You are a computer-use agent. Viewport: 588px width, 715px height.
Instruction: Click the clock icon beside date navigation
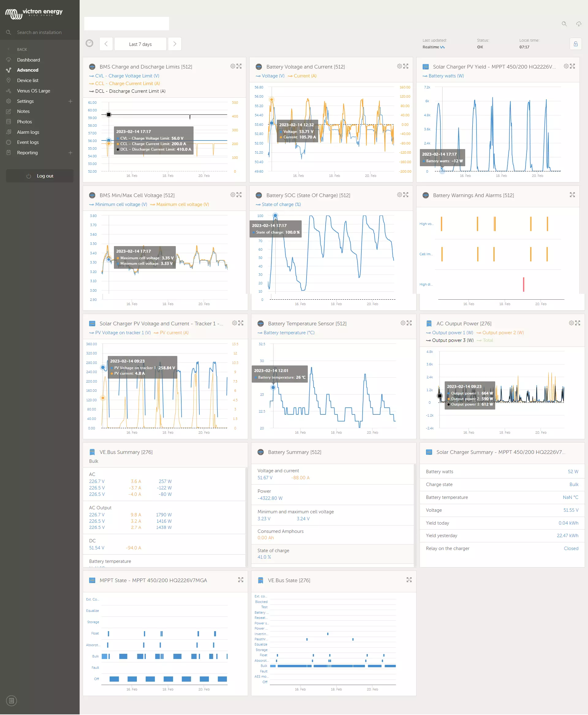point(89,43)
